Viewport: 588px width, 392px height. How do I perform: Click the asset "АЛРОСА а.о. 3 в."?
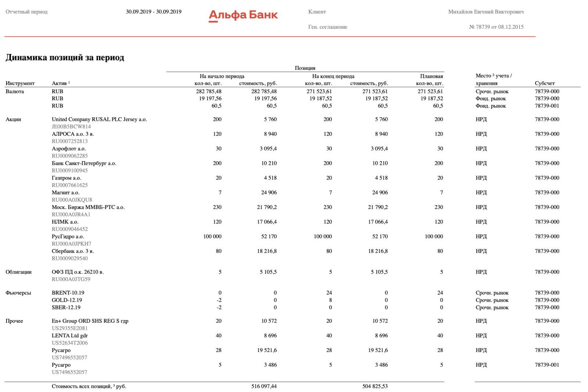pyautogui.click(x=73, y=134)
